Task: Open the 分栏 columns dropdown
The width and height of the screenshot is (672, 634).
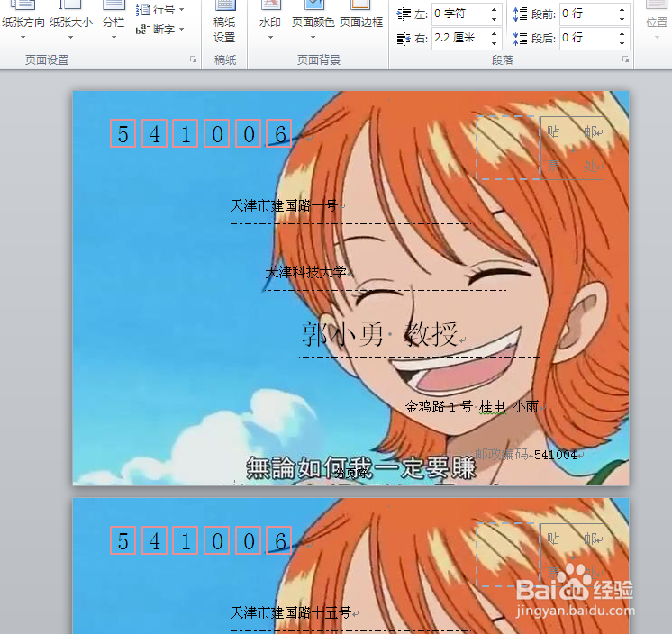Action: point(114,22)
